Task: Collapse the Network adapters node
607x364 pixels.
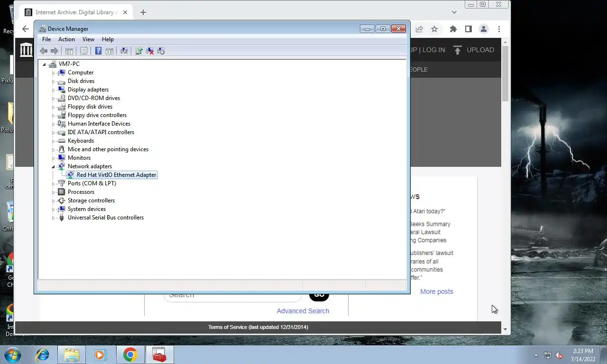Action: [53, 167]
